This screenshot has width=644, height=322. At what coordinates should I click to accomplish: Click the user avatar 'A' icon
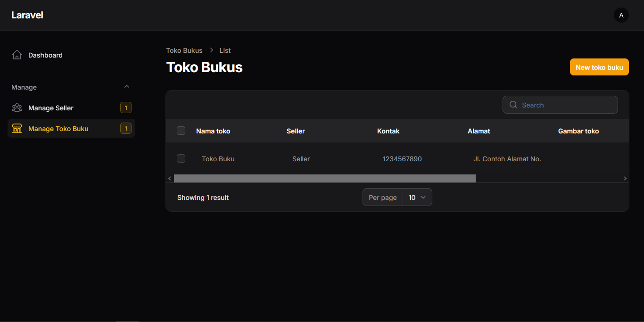(621, 15)
